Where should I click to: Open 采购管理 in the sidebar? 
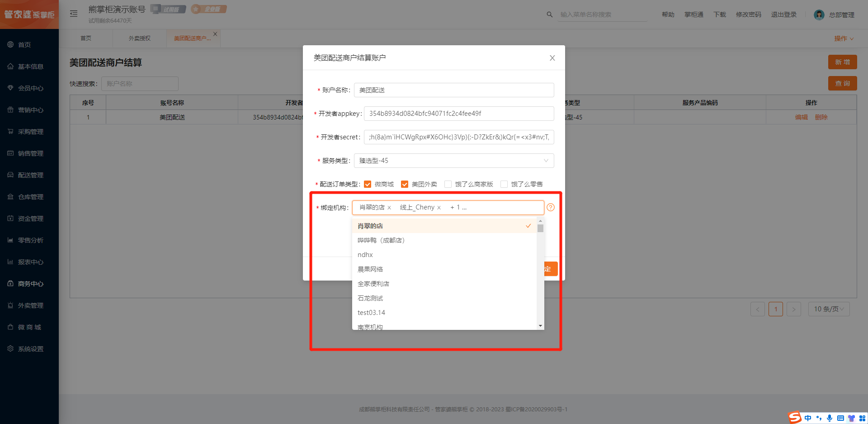(x=29, y=132)
